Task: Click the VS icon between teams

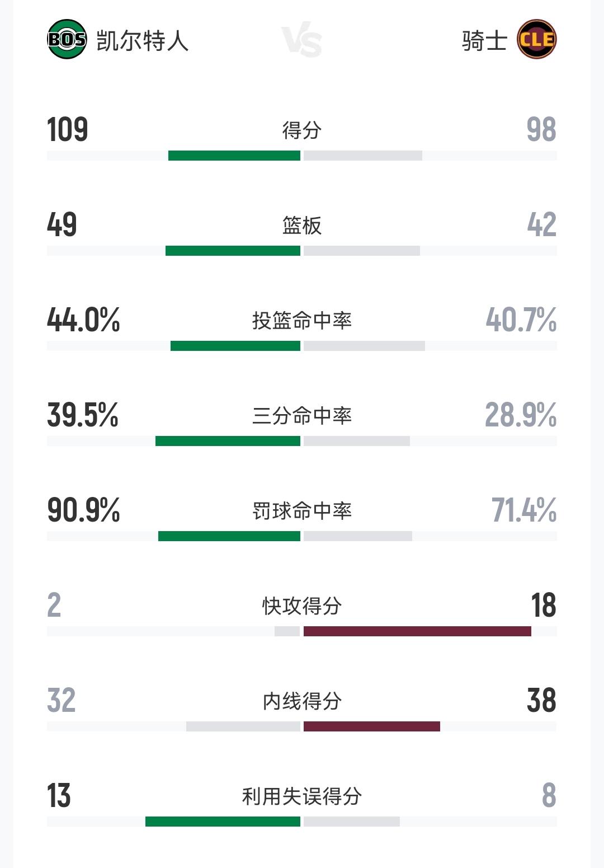Action: tap(302, 41)
